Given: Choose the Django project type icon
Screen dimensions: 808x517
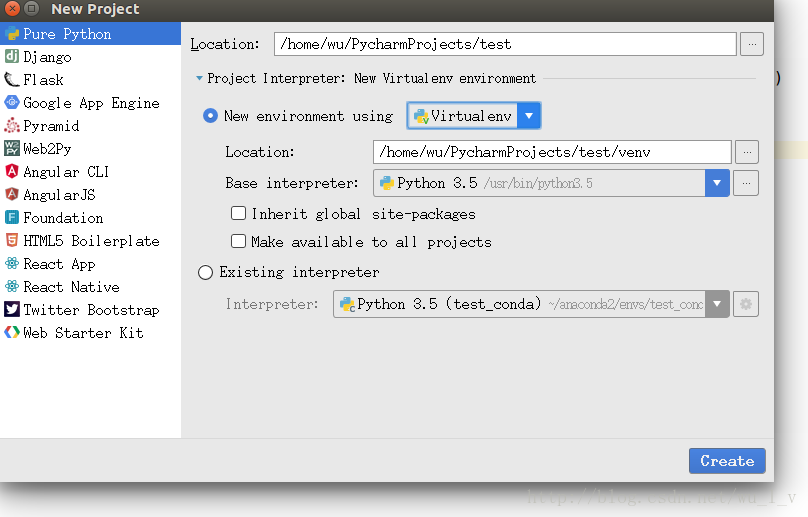Looking at the screenshot, I should (x=12, y=57).
